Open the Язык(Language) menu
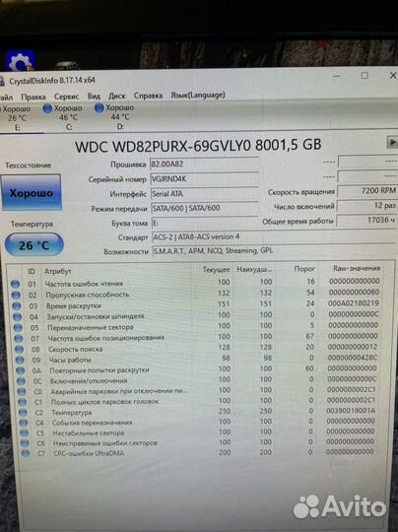The width and height of the screenshot is (398, 532). 198,95
